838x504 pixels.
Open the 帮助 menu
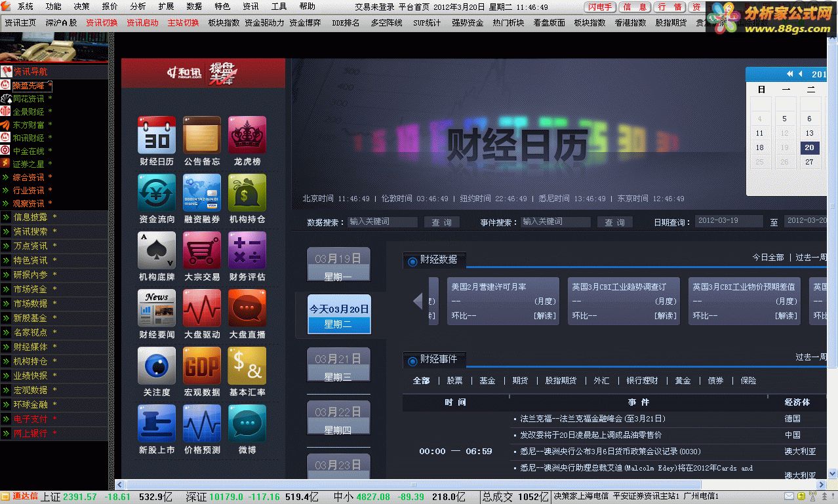pos(308,7)
